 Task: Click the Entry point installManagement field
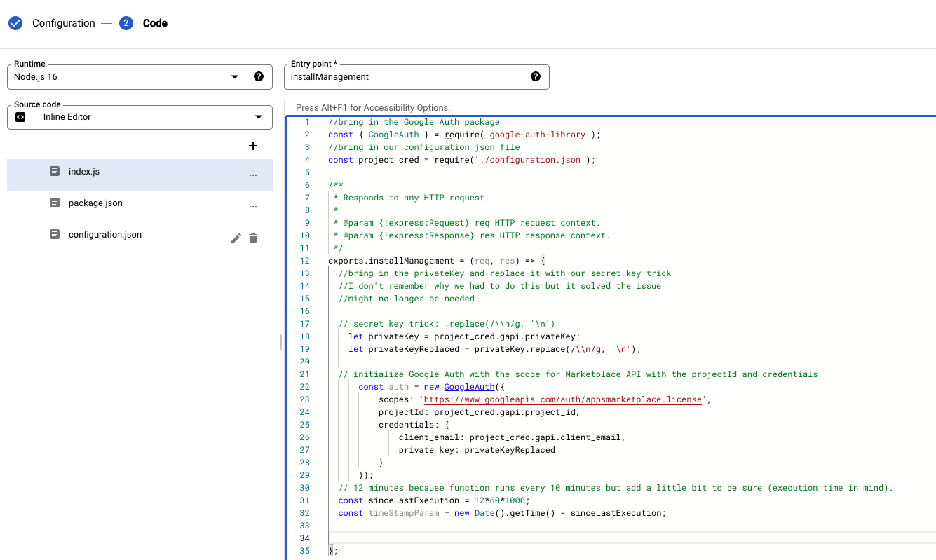416,77
